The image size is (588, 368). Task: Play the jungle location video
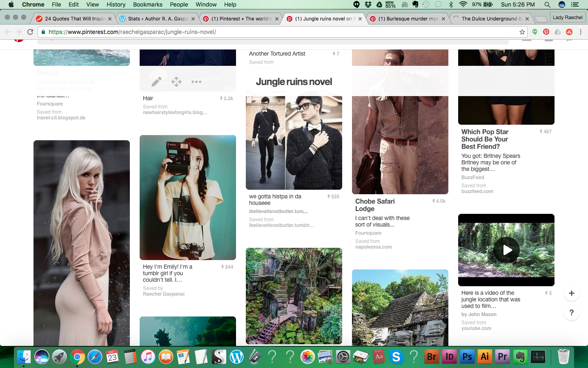pos(506,250)
